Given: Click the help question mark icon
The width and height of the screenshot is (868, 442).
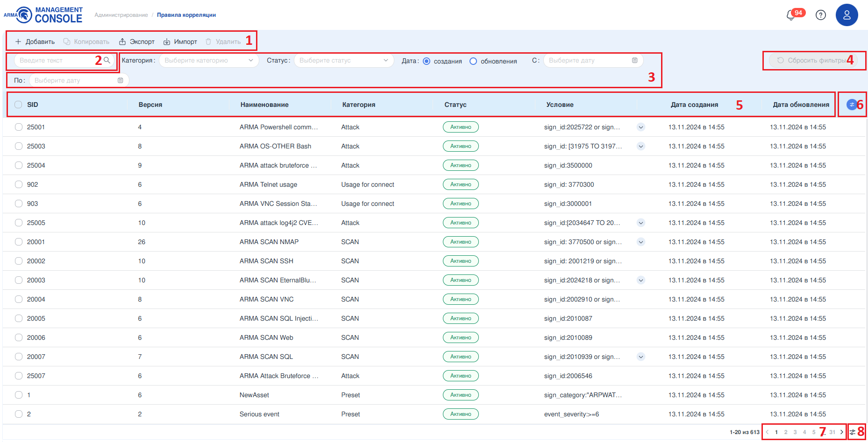Looking at the screenshot, I should [x=820, y=15].
